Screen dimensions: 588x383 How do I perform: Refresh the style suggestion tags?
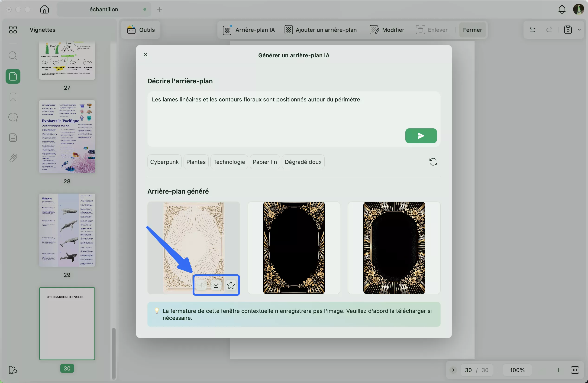coord(433,162)
